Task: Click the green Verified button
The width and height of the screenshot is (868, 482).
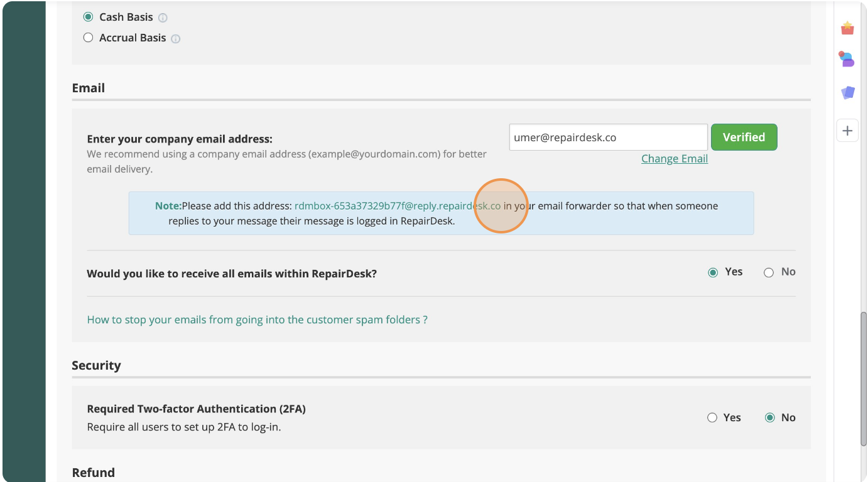Action: click(x=744, y=137)
